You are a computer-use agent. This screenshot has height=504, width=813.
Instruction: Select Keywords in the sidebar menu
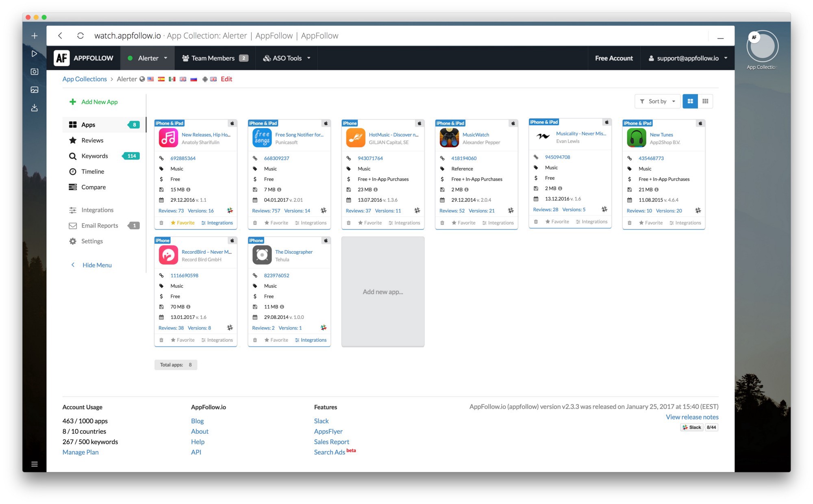94,156
